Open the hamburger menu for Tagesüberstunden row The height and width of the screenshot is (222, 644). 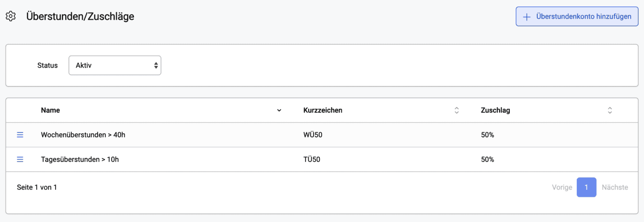[x=20, y=159]
